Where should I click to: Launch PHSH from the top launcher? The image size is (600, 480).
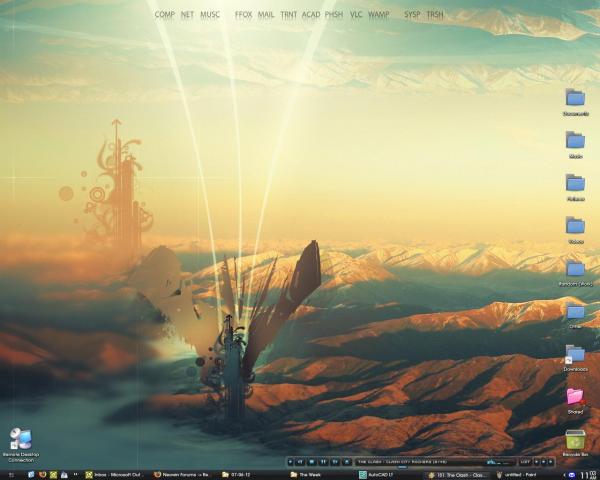pyautogui.click(x=334, y=15)
